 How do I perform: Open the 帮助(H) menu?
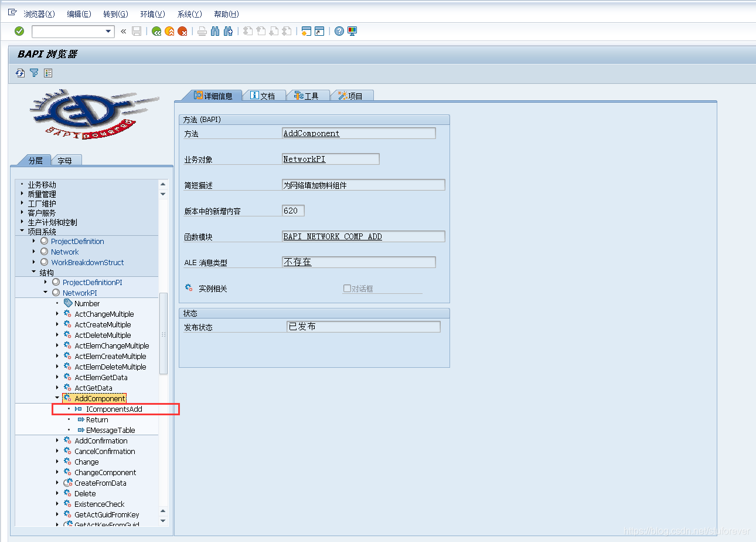click(x=226, y=14)
